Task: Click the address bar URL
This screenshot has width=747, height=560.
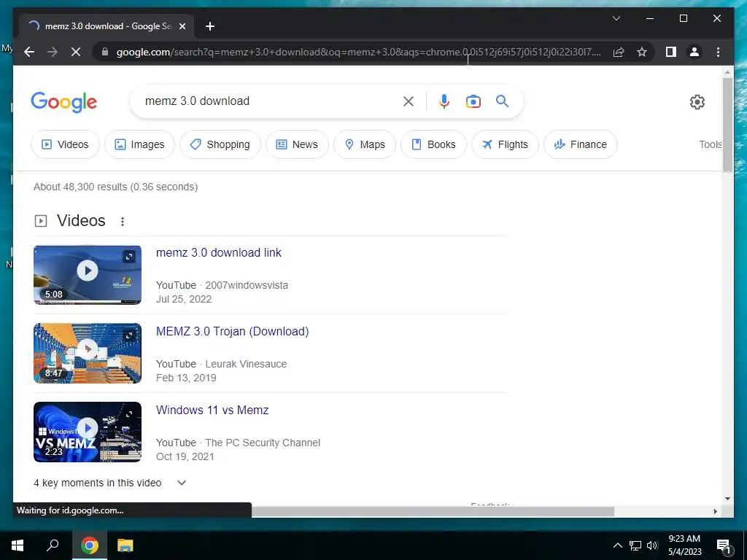Action: coord(358,52)
